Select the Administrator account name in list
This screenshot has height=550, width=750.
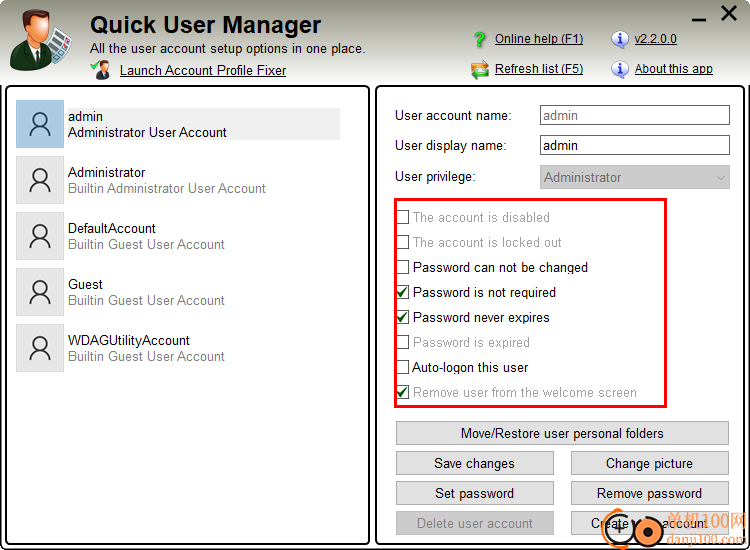(106, 172)
